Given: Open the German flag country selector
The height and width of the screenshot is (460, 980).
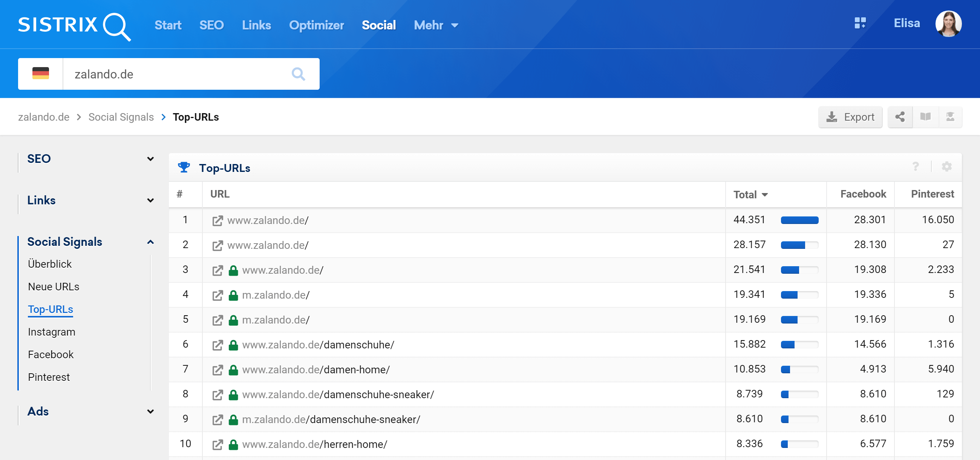Looking at the screenshot, I should (x=41, y=74).
